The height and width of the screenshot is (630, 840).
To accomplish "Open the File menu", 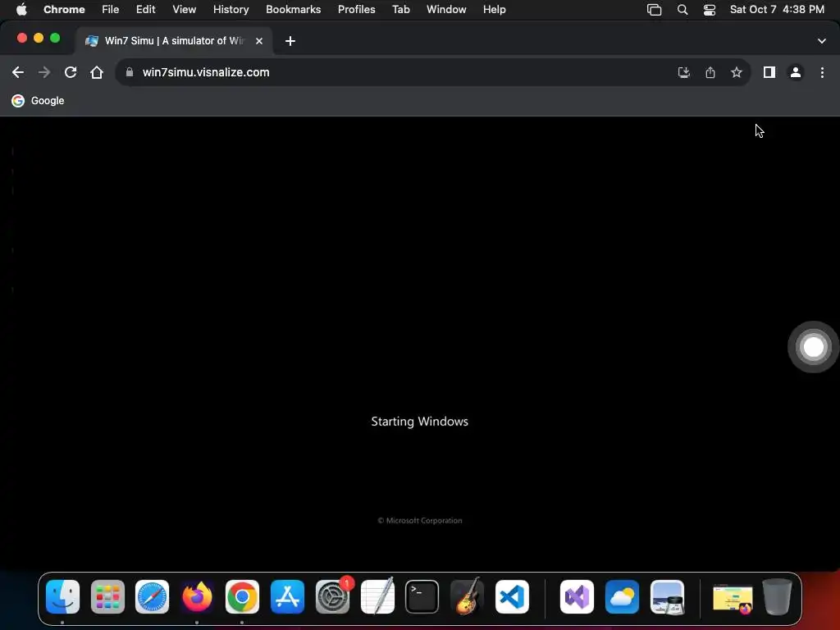I will [111, 10].
